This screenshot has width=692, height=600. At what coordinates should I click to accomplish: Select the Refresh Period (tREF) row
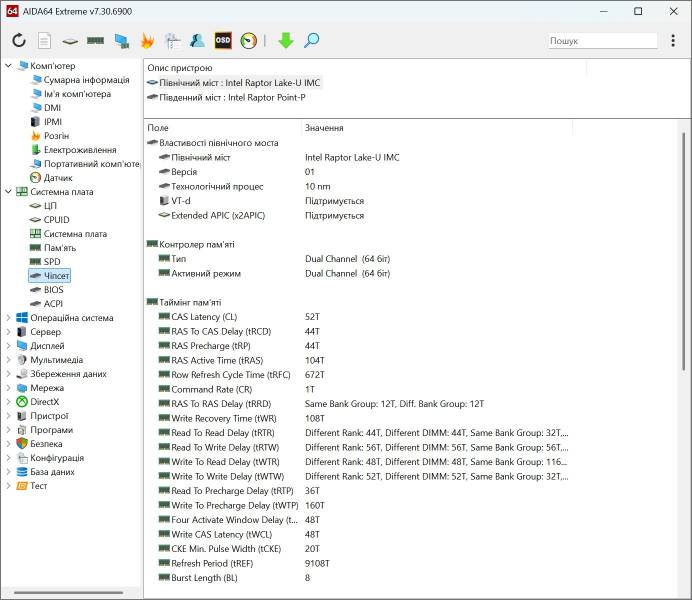tap(357, 563)
